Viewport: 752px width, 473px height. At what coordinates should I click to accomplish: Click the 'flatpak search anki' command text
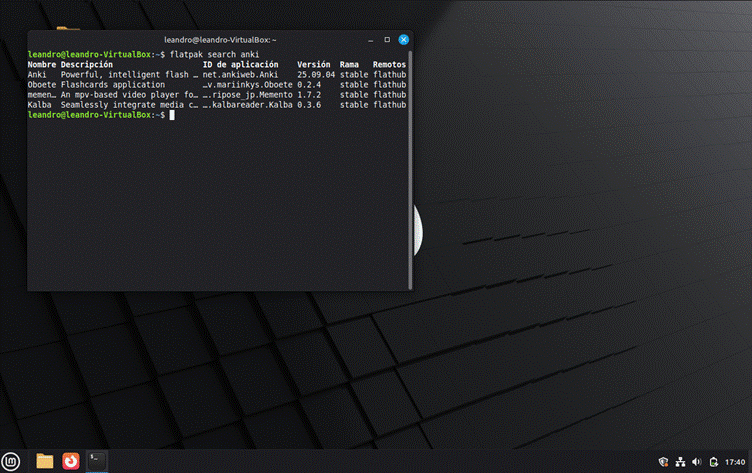click(214, 55)
